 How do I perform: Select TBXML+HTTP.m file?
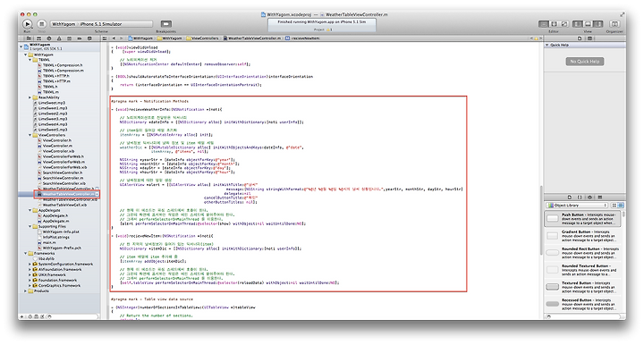tap(54, 81)
